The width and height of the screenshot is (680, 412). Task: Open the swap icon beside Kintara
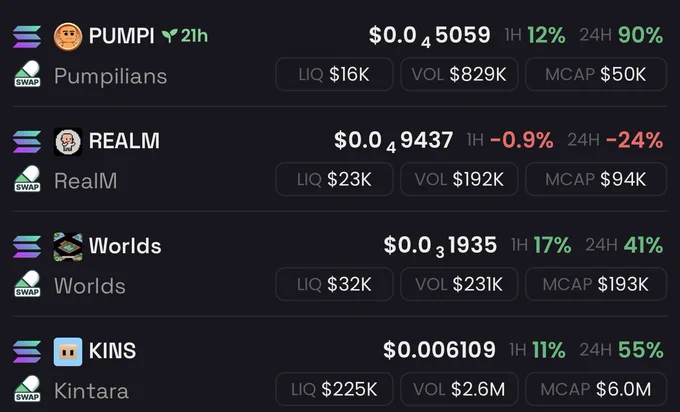tap(27, 389)
